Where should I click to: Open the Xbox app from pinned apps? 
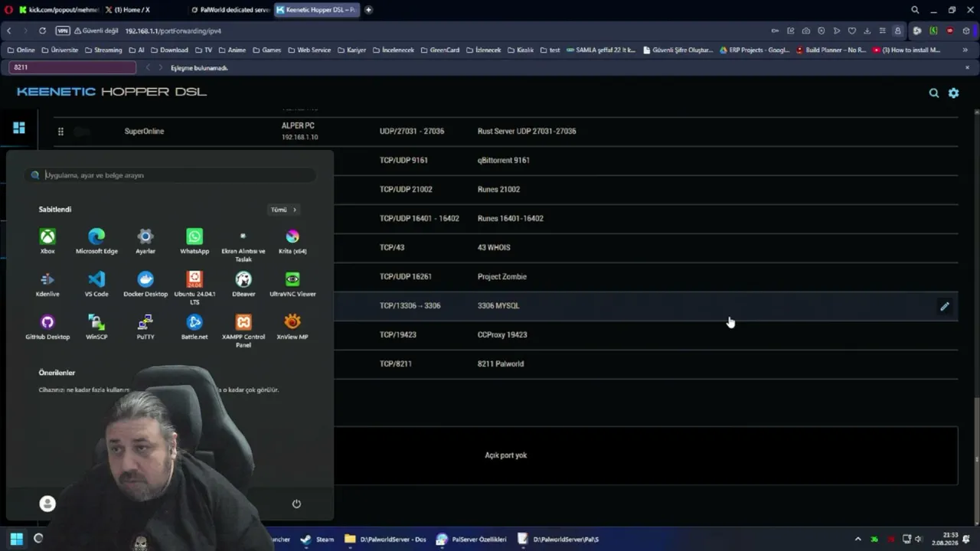[x=47, y=240]
